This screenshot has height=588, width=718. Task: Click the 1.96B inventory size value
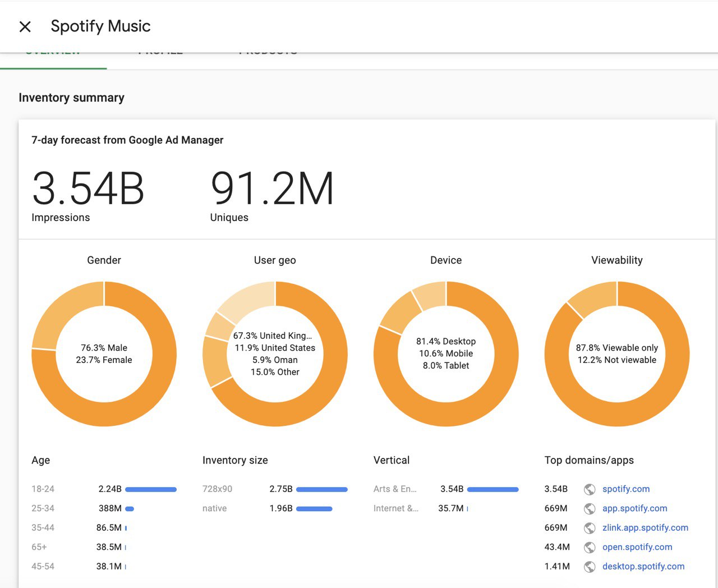point(281,508)
